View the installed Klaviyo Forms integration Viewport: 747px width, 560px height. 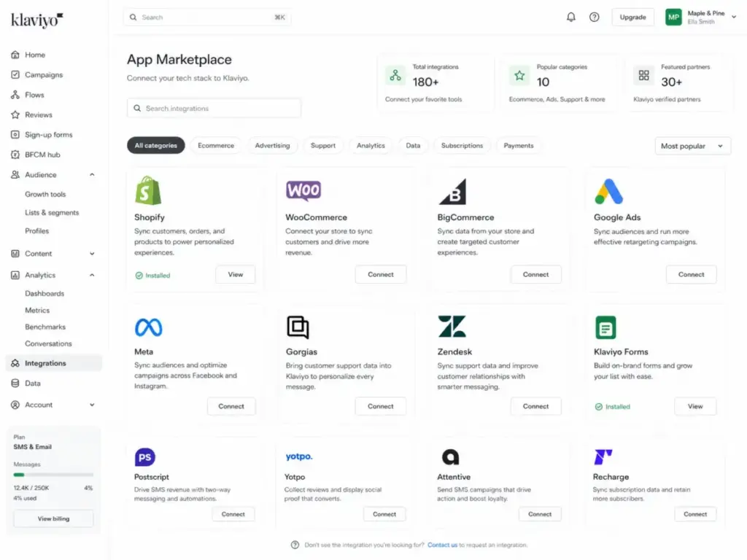[x=695, y=407]
